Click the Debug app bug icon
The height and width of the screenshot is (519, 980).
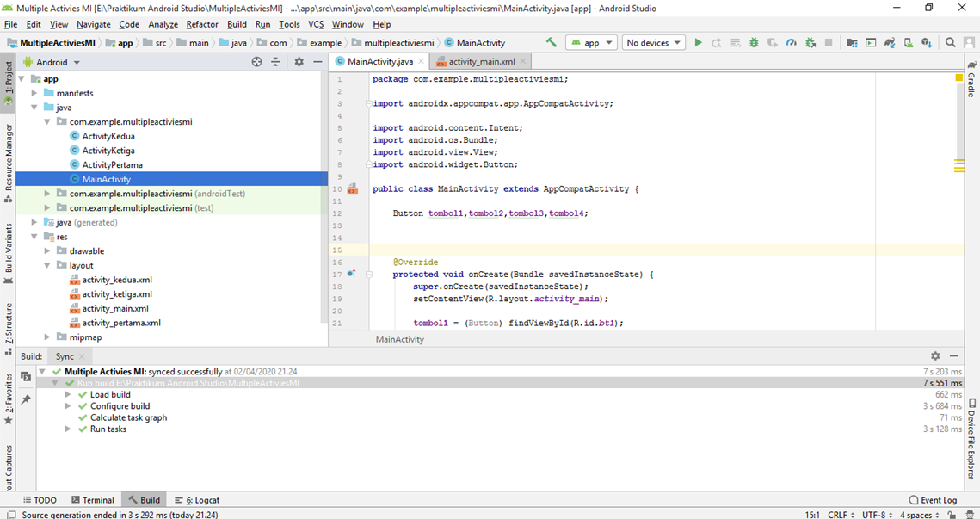755,42
